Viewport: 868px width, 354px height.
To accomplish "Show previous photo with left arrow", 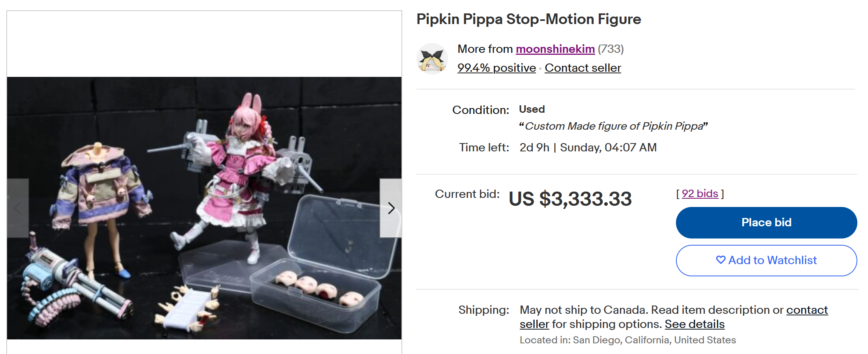I will [x=18, y=208].
